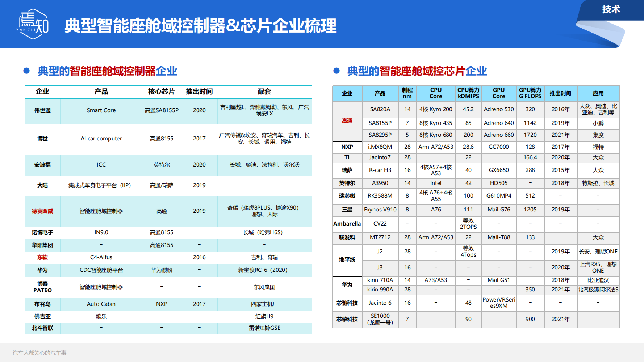Screen dimensions: 644x362
Task: Click the 博泰 PATEO company cell
Action: [42, 287]
